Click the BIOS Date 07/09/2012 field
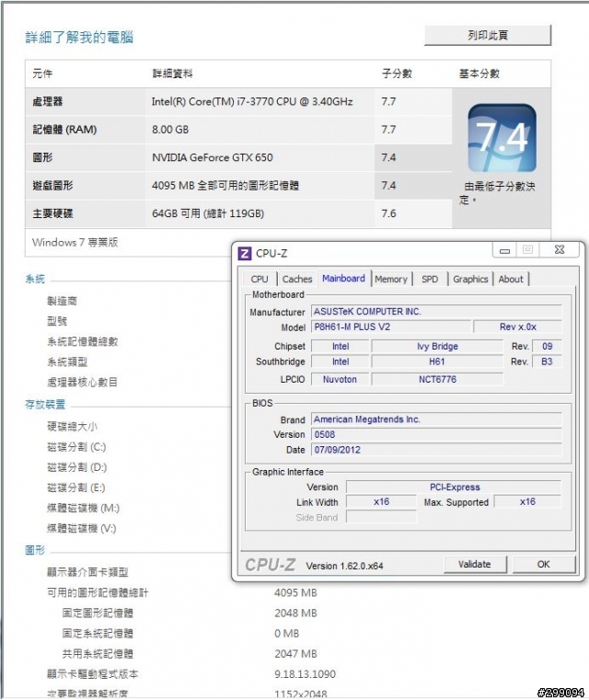Image resolution: width=589 pixels, height=700 pixels. 436,450
